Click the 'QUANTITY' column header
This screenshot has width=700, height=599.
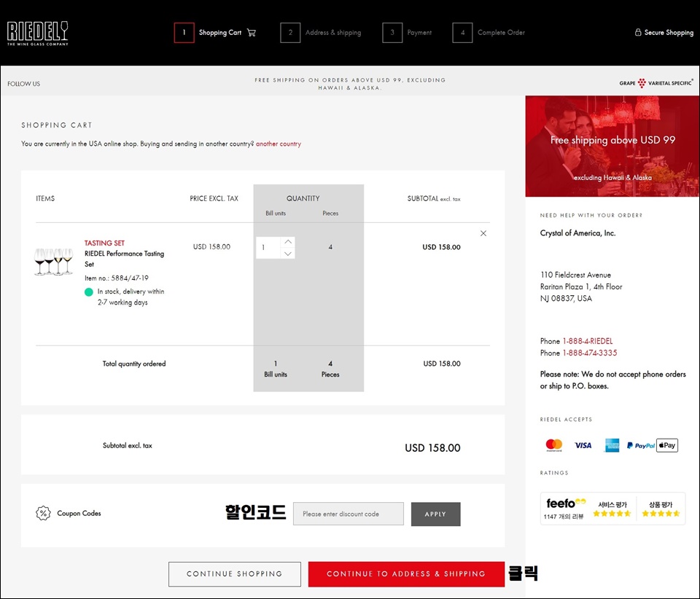pyautogui.click(x=303, y=198)
